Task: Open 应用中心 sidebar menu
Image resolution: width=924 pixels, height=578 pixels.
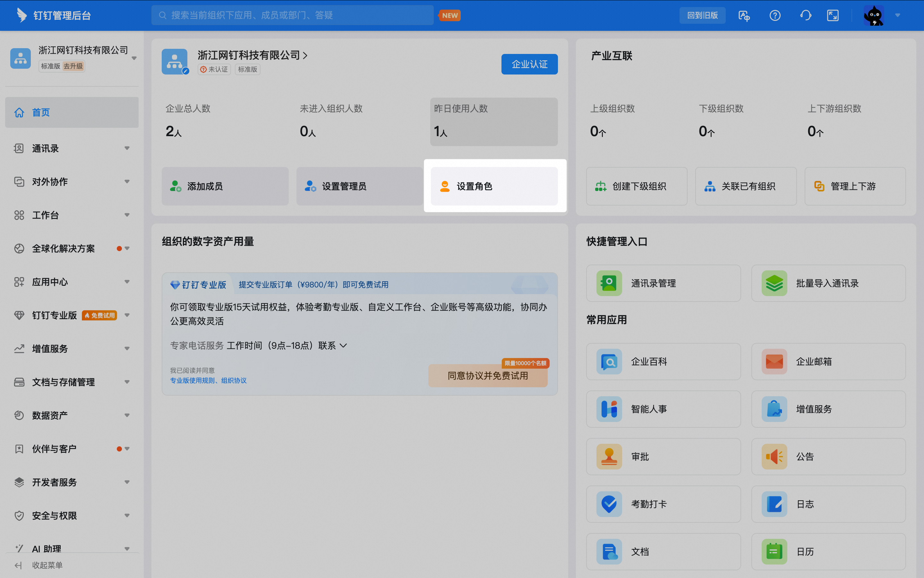Action: pyautogui.click(x=72, y=282)
